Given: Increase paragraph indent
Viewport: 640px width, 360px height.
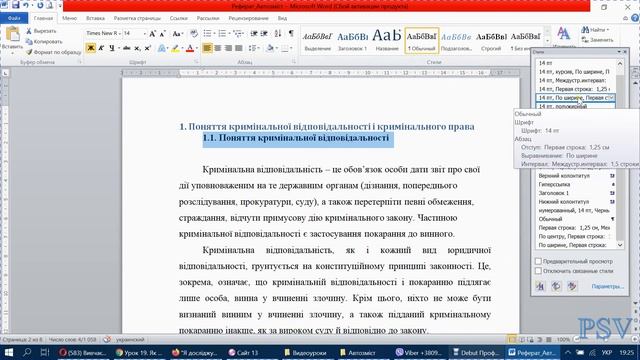Looking at the screenshot, I should coord(264,33).
